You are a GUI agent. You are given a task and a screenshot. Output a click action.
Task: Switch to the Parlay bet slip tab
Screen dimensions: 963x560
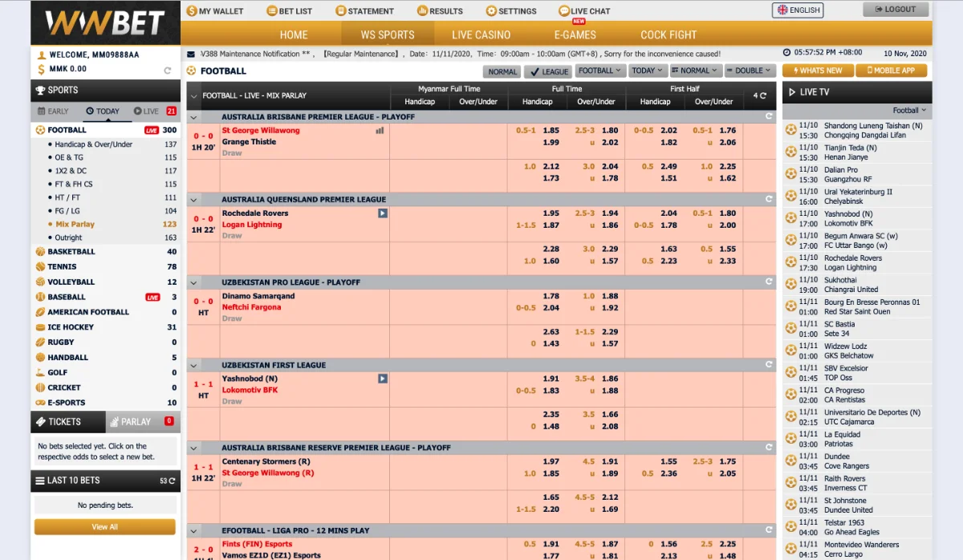[x=142, y=421]
